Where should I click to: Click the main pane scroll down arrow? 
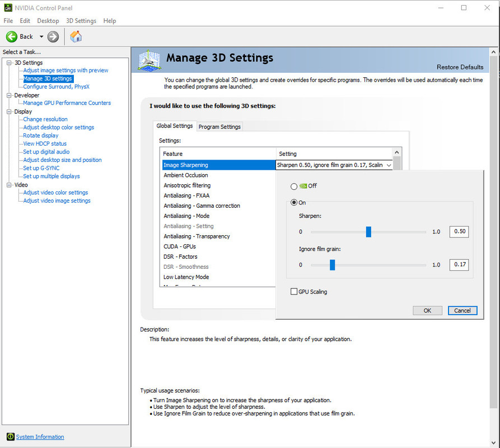coord(493,443)
